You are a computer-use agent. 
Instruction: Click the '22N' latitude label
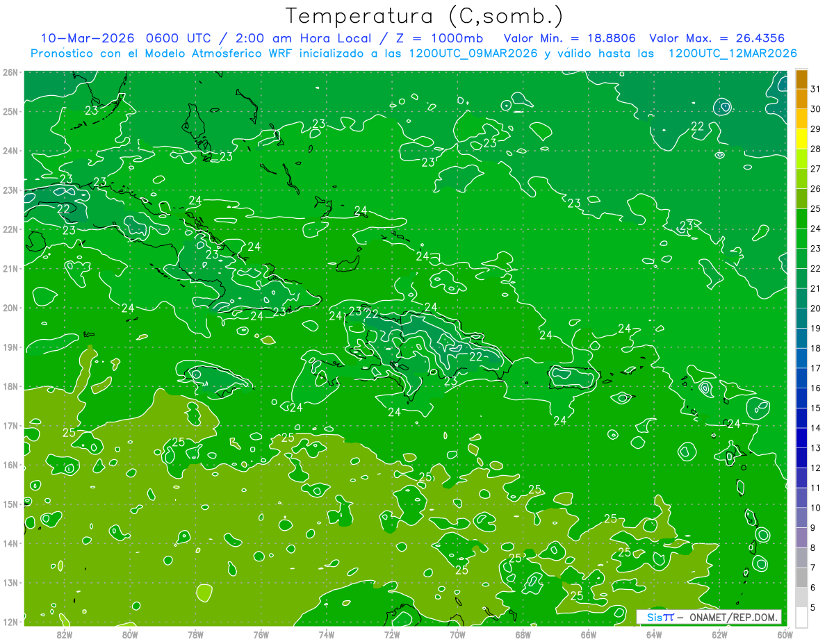pos(10,229)
